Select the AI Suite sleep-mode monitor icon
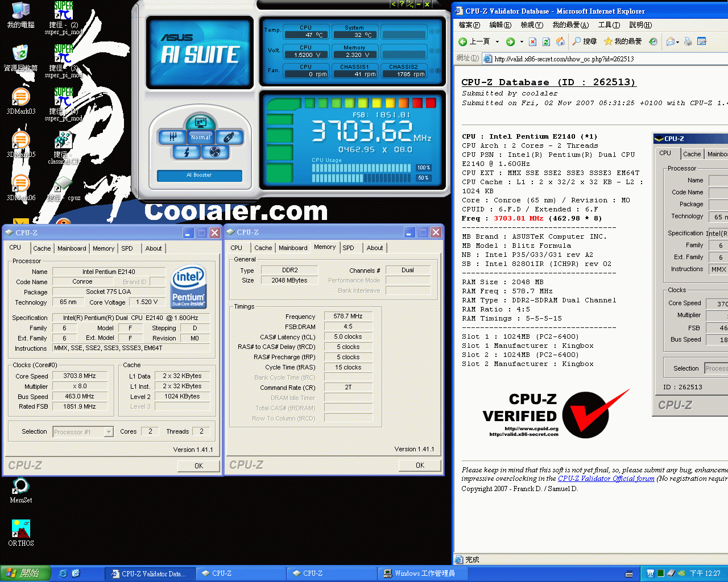728x582 pixels. tap(200, 122)
